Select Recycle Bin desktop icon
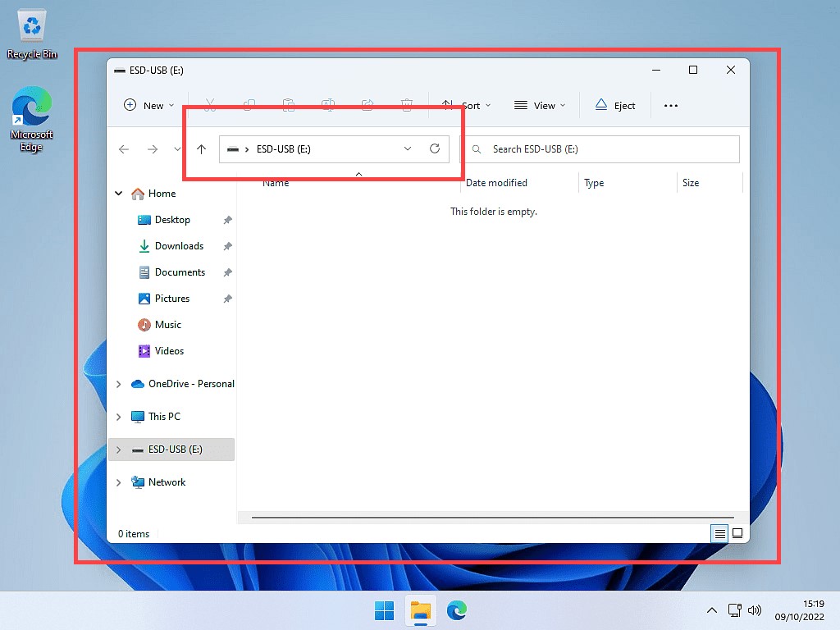The image size is (840, 630). click(32, 34)
